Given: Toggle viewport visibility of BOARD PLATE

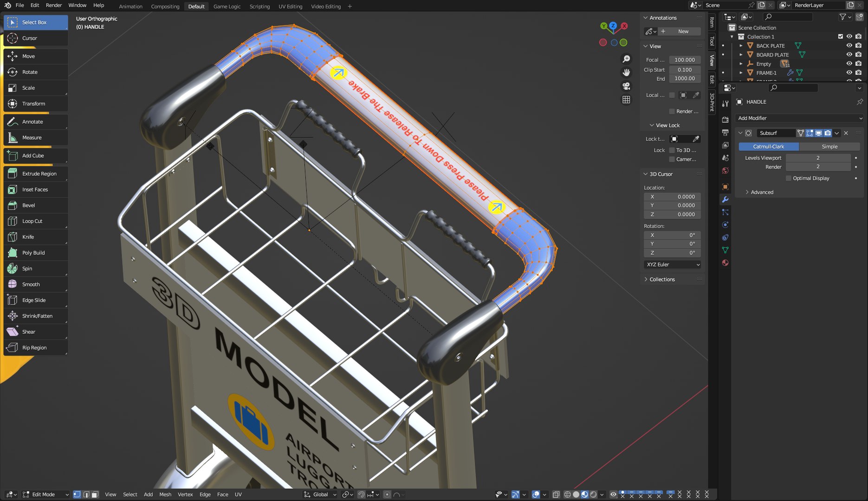Looking at the screenshot, I should (x=849, y=54).
